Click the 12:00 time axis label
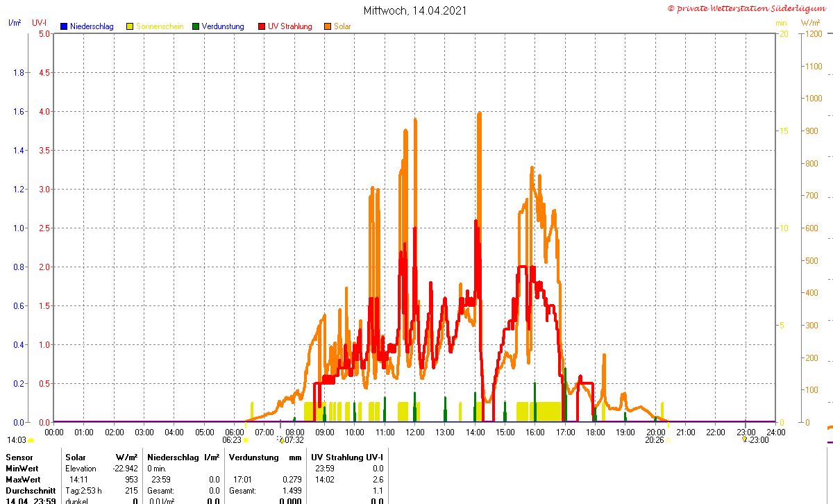 point(415,432)
